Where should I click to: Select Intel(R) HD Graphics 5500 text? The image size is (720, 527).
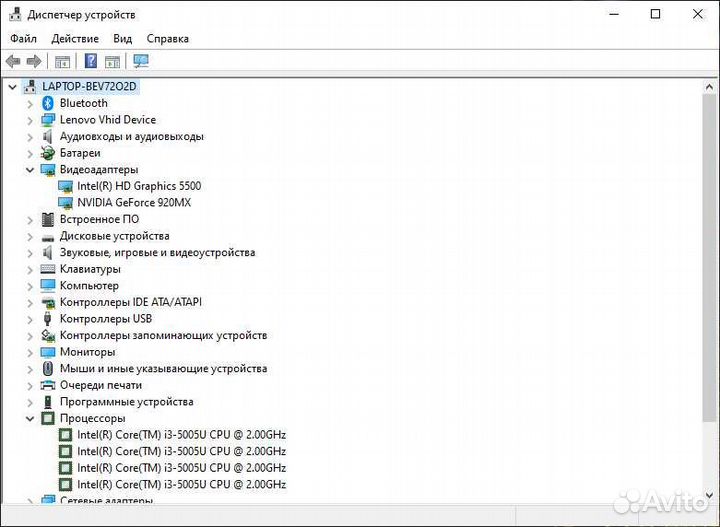tap(139, 186)
